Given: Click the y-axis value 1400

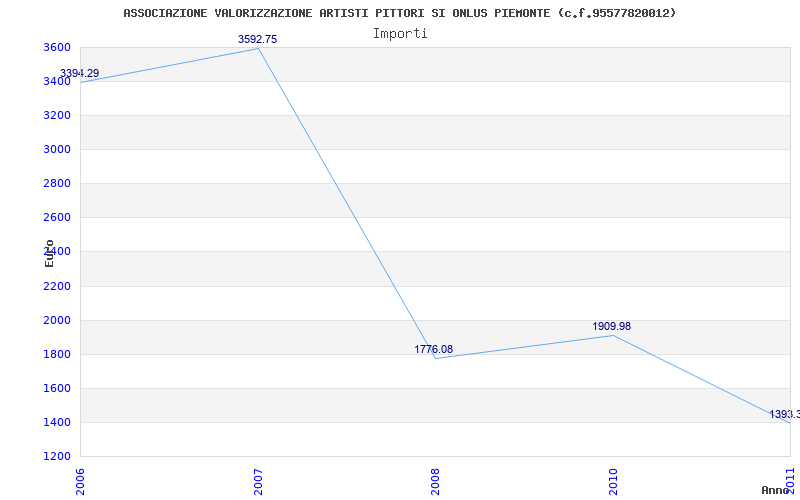Looking at the screenshot, I should click(56, 422).
